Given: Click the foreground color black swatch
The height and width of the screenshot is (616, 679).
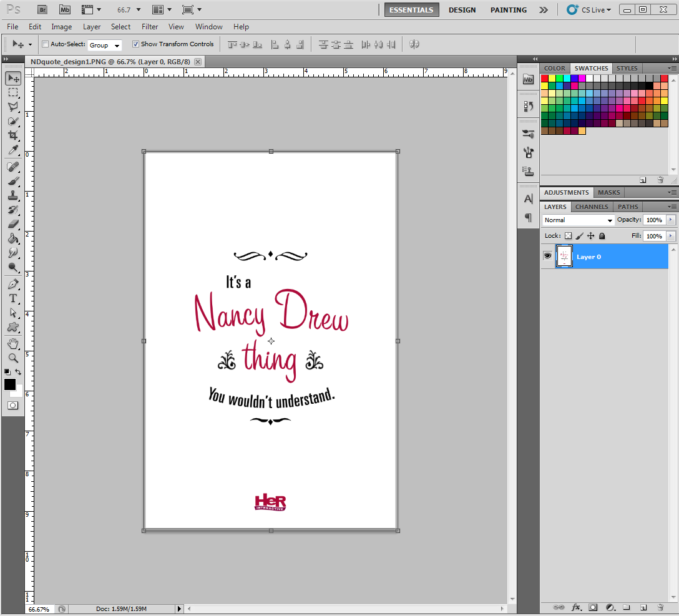Looking at the screenshot, I should click(10, 384).
